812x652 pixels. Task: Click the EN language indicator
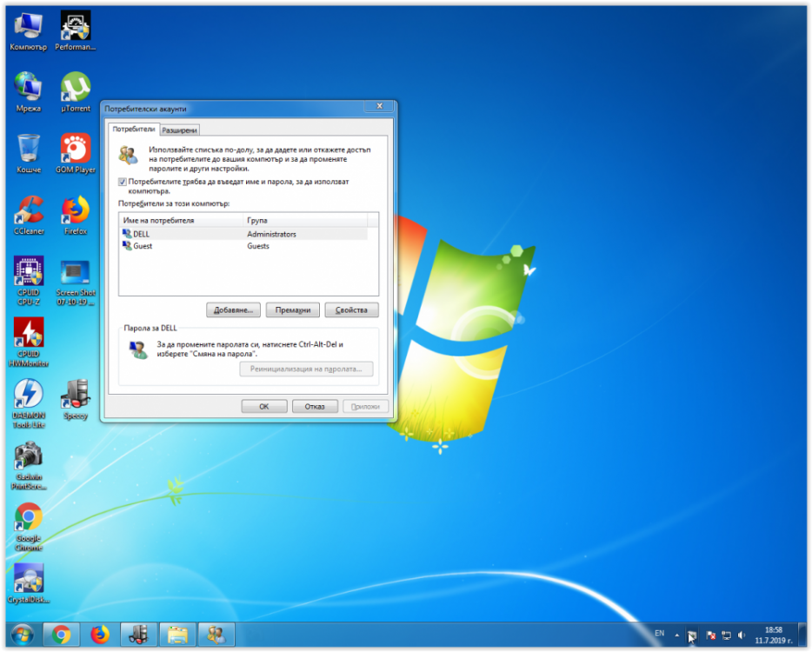pos(659,634)
